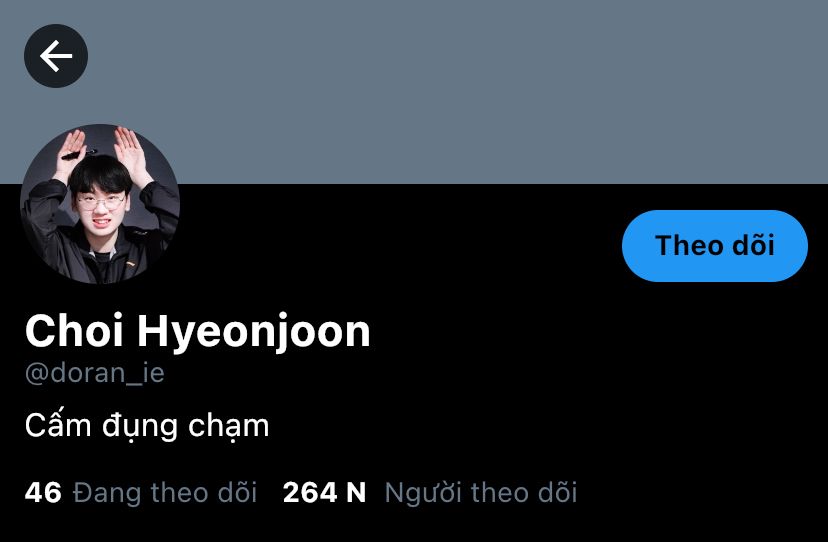Open the circular profile avatar photo

[x=100, y=203]
